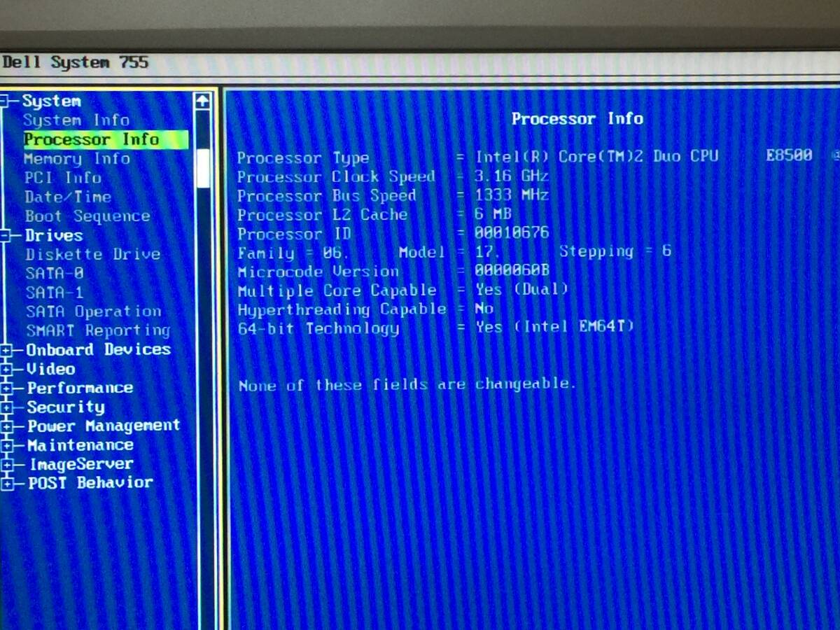The height and width of the screenshot is (630, 840).
Task: Select SATA-0 drive entry
Action: [54, 274]
